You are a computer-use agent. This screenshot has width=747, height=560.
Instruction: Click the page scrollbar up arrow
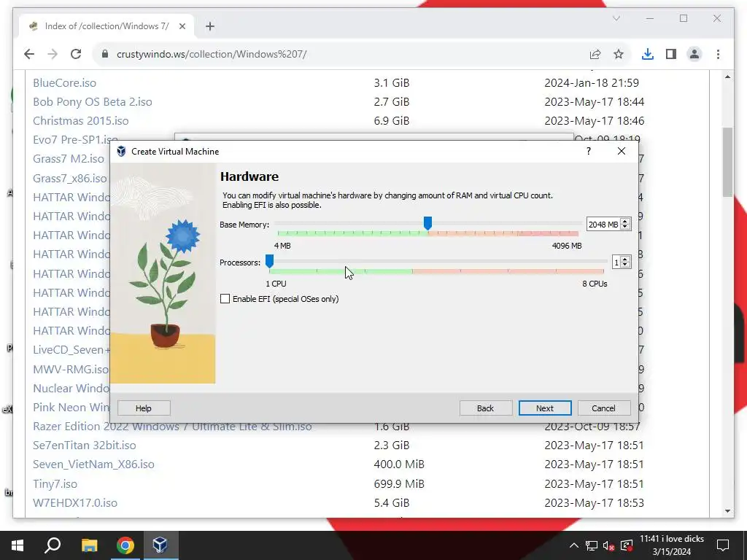click(727, 77)
